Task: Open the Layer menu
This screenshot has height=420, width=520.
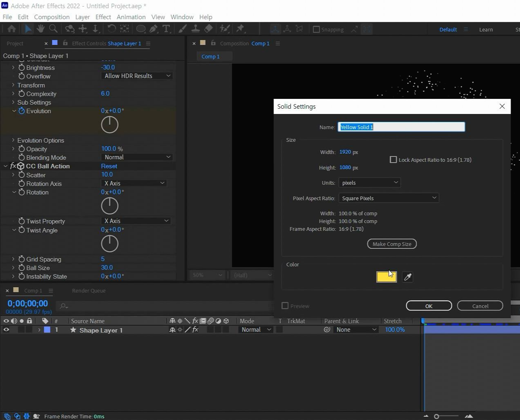Action: (82, 17)
